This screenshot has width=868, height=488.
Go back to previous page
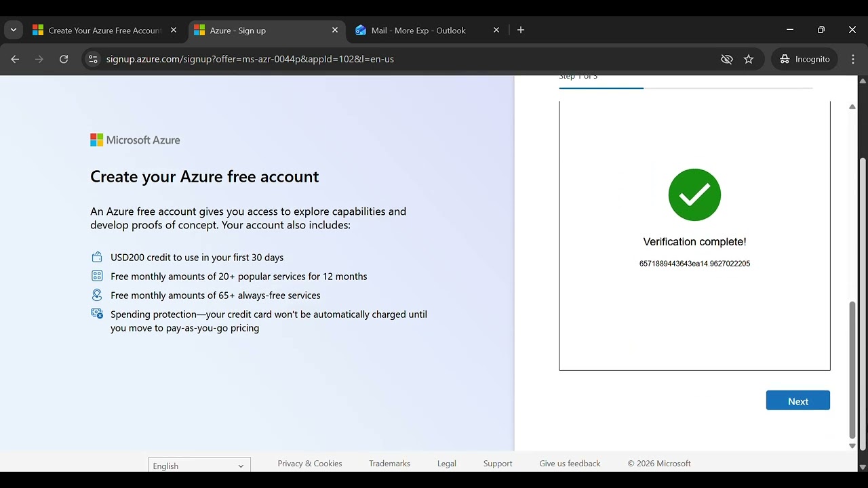(15, 59)
